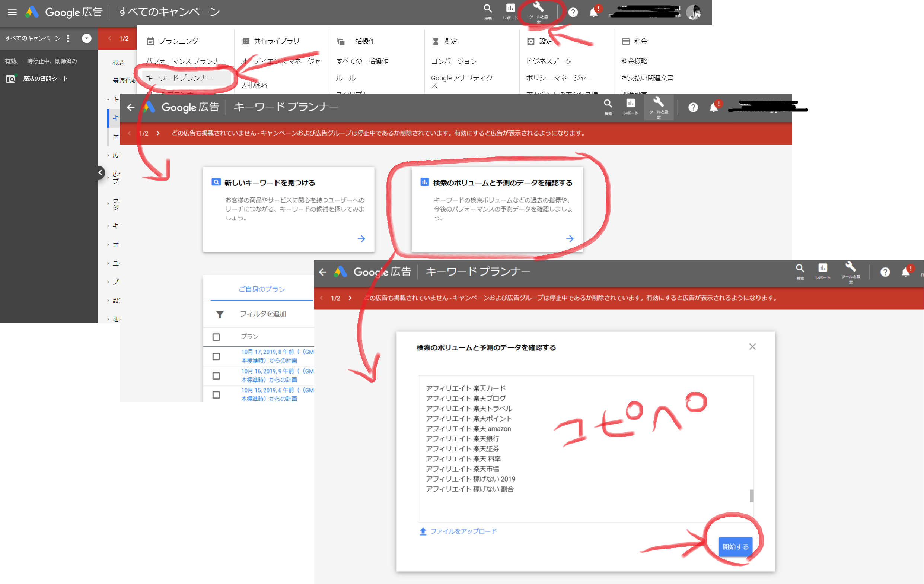Click the keyword text area scrollbar thumb
The height and width of the screenshot is (584, 924).
tap(751, 496)
